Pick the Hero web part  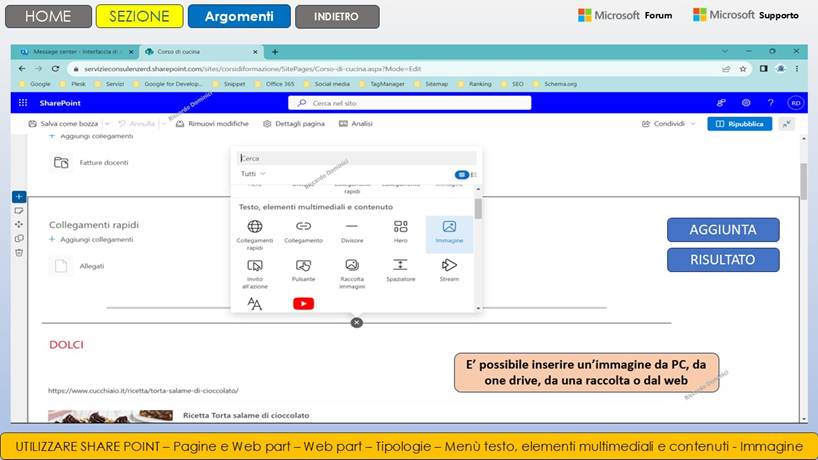click(401, 232)
